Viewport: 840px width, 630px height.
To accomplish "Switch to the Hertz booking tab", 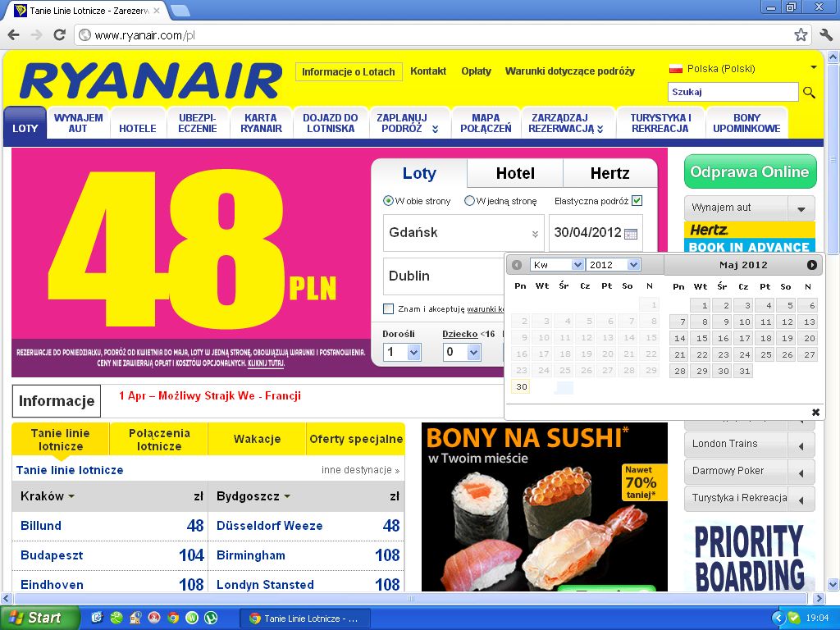I will pos(609,174).
